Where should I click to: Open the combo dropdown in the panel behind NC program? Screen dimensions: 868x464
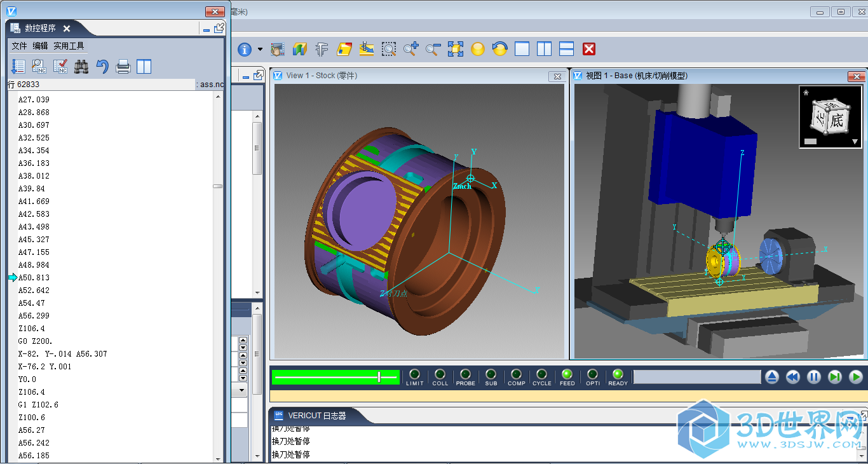point(243,389)
